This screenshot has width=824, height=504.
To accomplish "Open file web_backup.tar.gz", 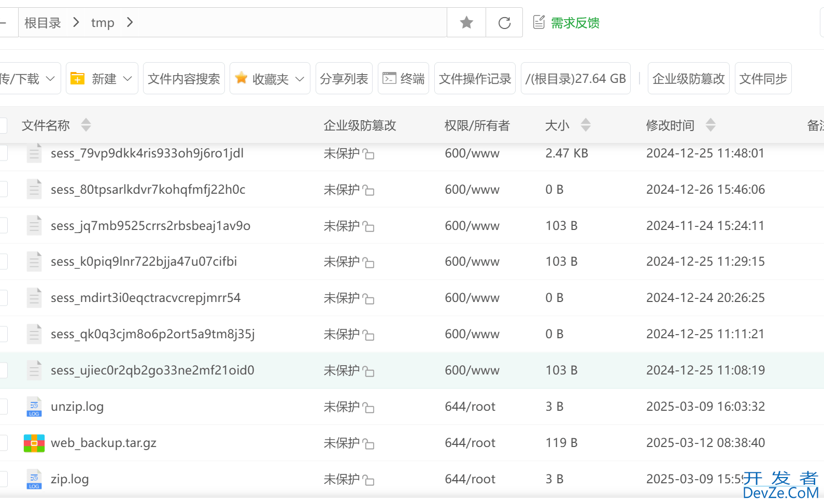I will pos(104,442).
